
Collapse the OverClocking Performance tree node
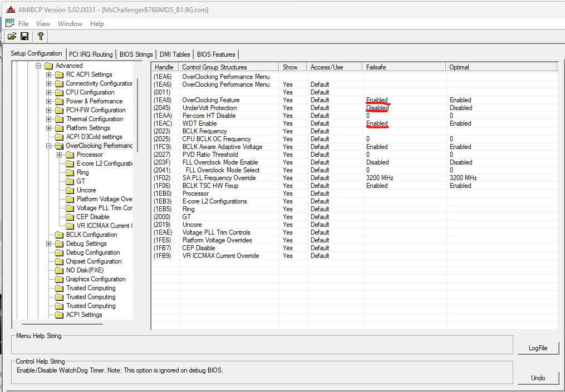[x=48, y=146]
